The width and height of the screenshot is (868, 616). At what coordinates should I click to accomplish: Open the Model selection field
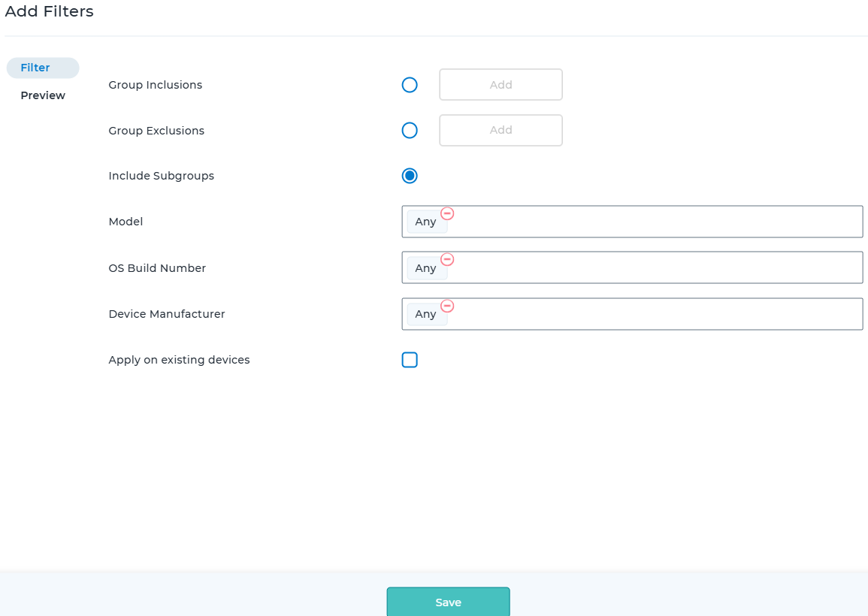tap(632, 222)
